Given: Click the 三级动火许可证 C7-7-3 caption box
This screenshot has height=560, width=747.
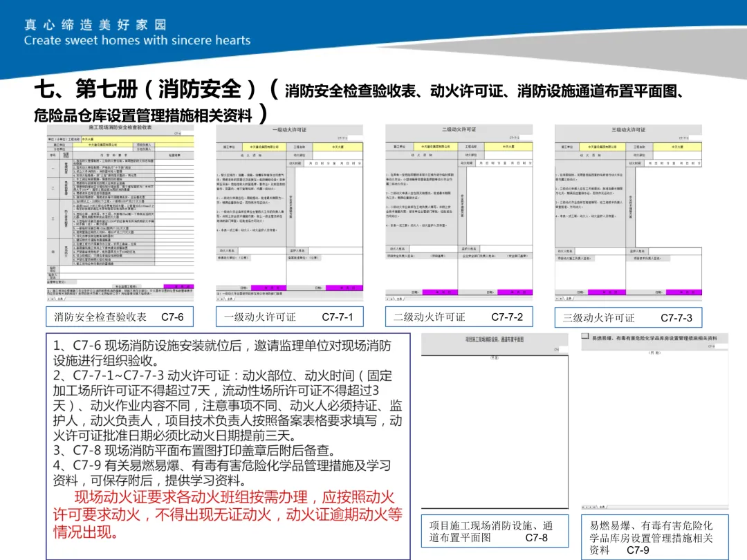Looking at the screenshot, I should (x=628, y=317).
